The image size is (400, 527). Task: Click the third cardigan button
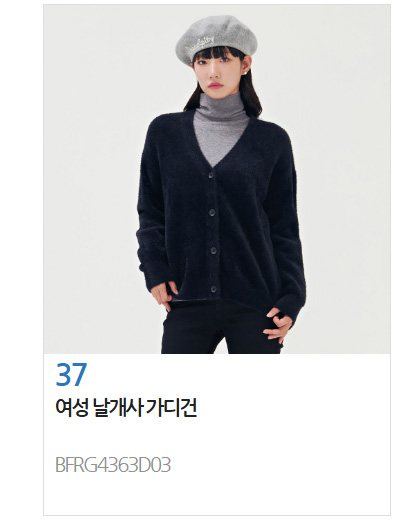213,250
